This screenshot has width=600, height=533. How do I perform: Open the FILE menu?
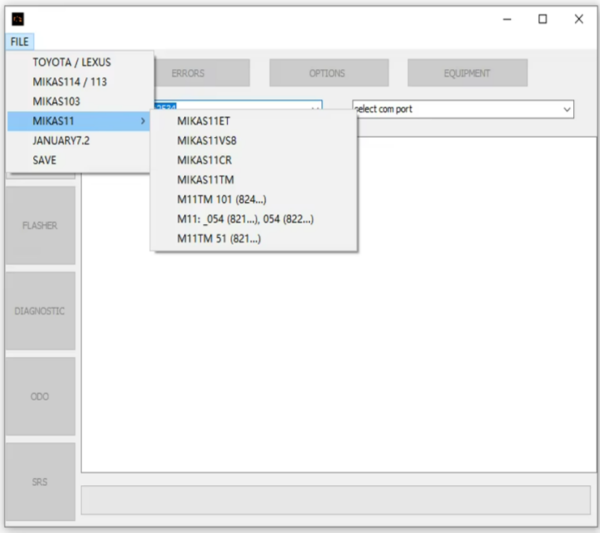point(20,41)
